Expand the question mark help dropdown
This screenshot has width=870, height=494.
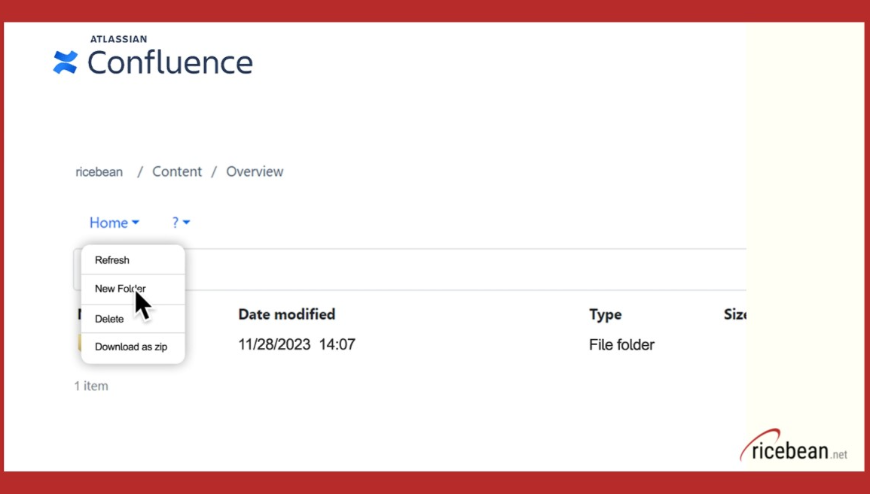coord(180,223)
